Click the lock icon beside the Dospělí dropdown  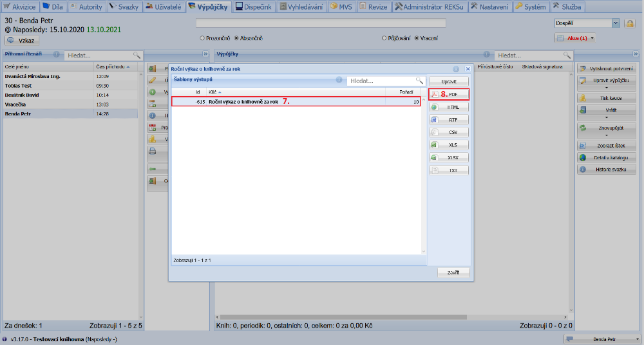tap(630, 23)
